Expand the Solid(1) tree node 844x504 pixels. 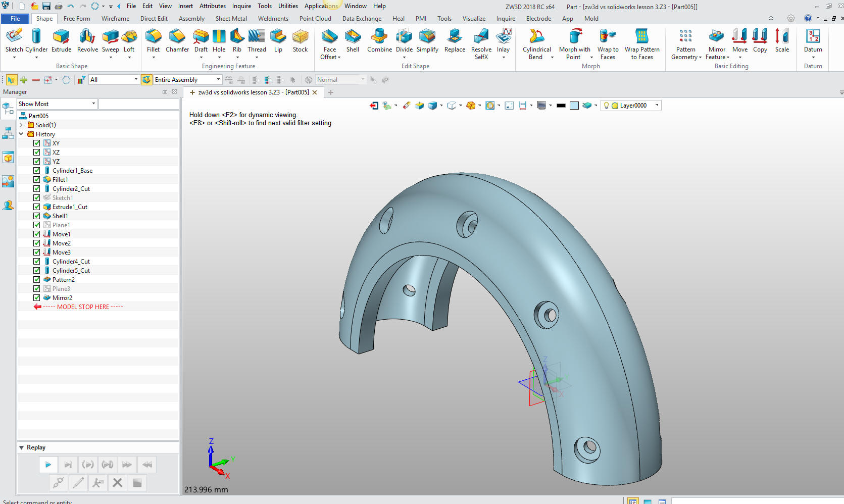21,125
